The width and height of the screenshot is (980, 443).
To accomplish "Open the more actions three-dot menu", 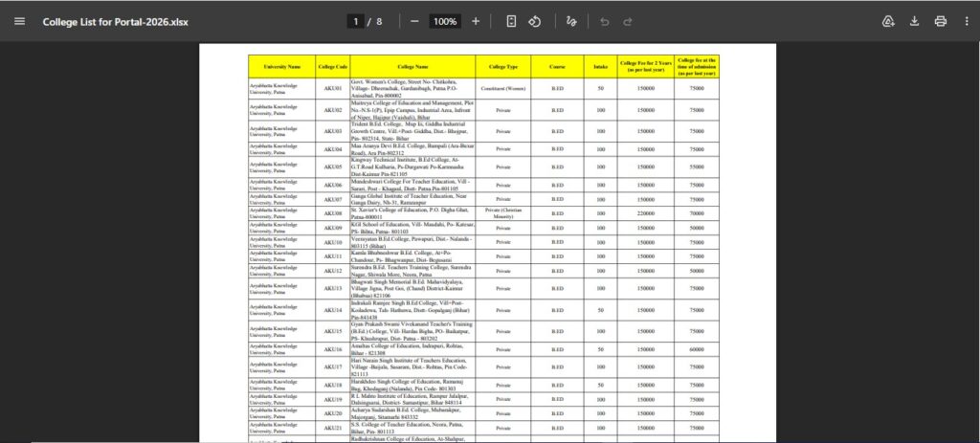I will click(967, 21).
